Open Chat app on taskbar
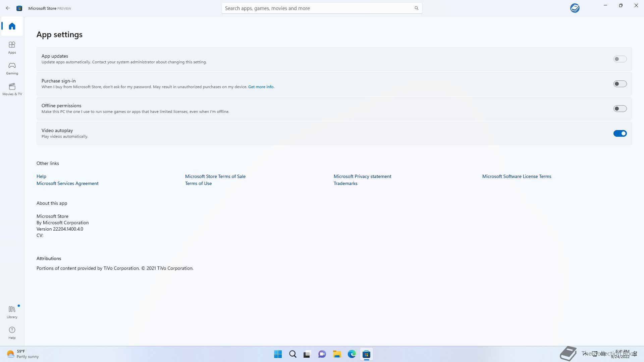 coord(322,354)
